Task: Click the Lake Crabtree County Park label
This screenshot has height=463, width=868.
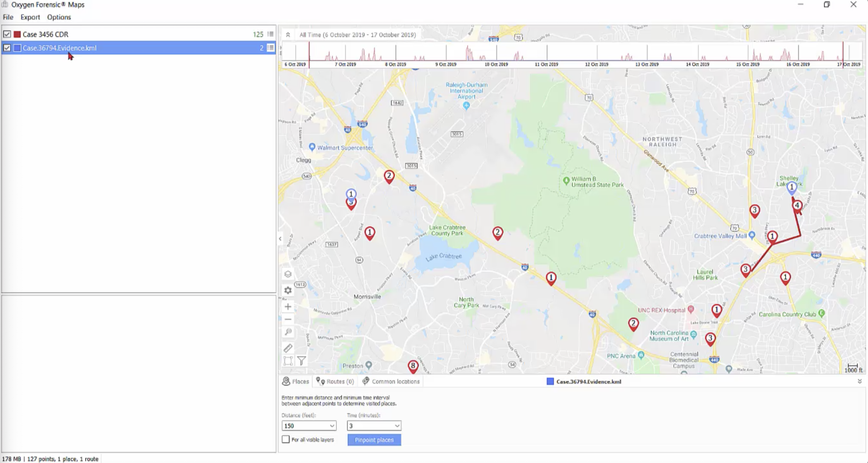Action: (x=447, y=230)
